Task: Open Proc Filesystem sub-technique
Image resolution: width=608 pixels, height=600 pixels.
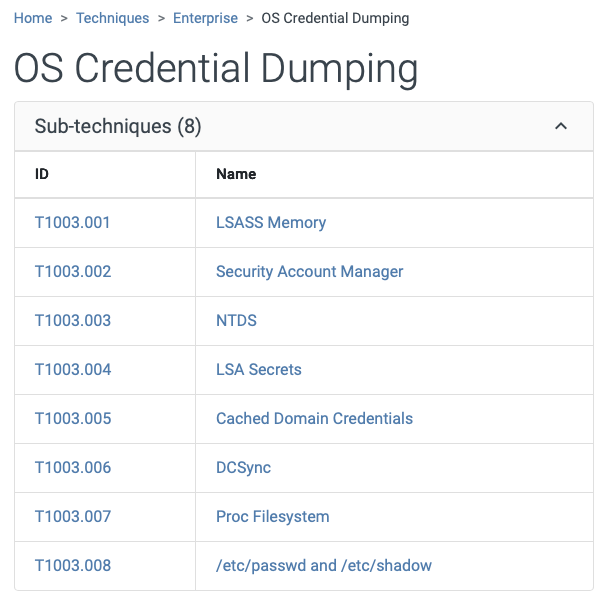Action: click(272, 516)
